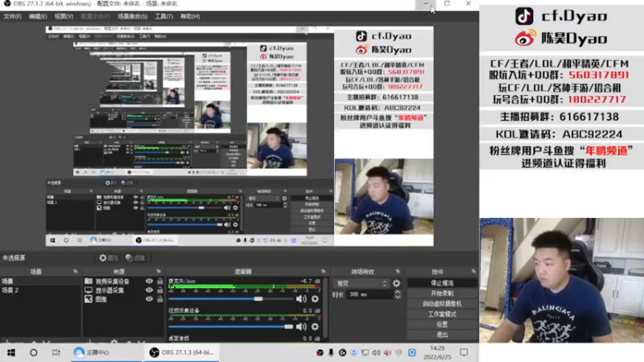Lock the 视频采集设备 source
Viewport: 644px width, 362px height.
(159, 281)
